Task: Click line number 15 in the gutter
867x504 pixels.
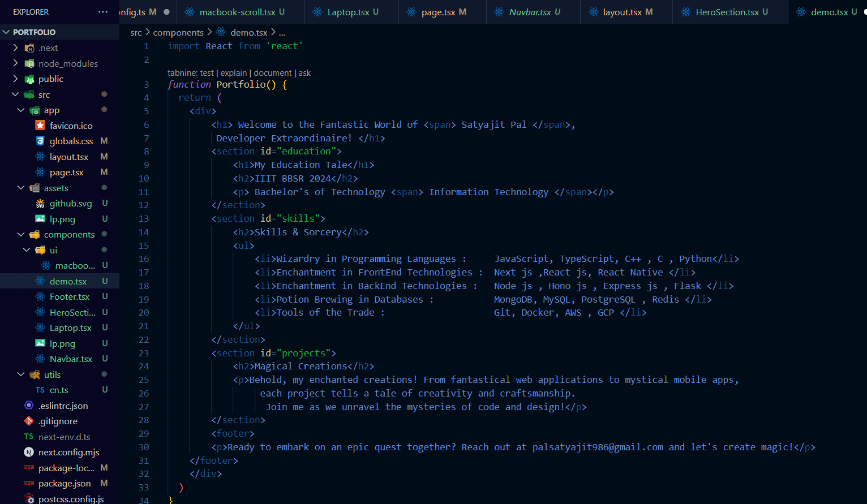Action: [x=144, y=245]
